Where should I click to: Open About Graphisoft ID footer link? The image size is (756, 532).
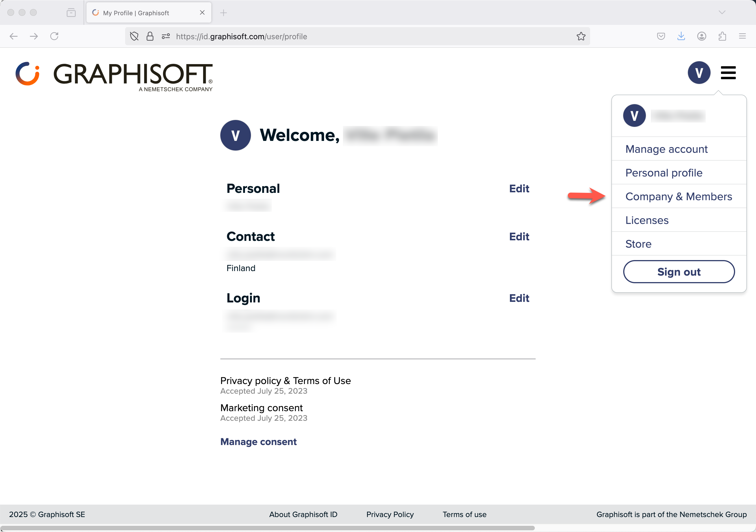click(303, 514)
